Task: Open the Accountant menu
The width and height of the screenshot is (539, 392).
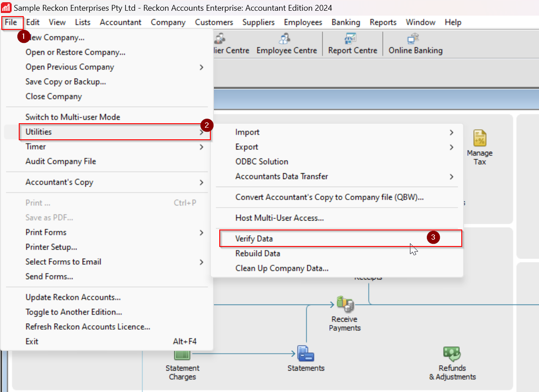Action: [121, 22]
